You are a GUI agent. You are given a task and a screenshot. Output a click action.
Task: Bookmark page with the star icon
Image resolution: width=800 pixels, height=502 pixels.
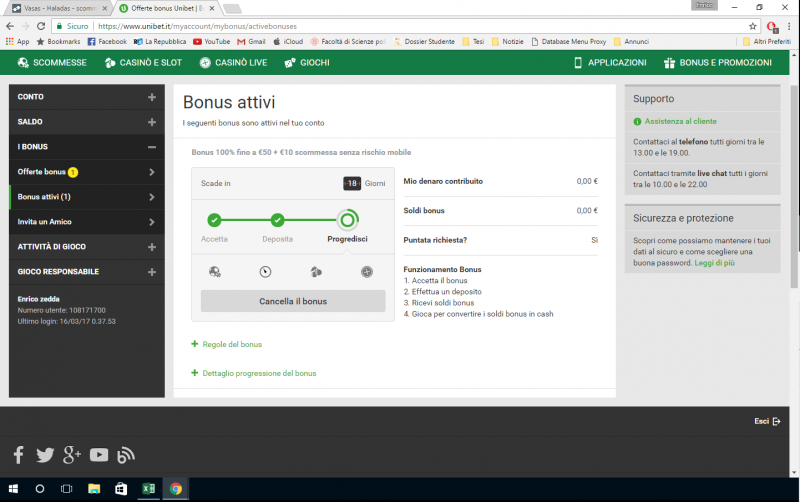pos(752,26)
